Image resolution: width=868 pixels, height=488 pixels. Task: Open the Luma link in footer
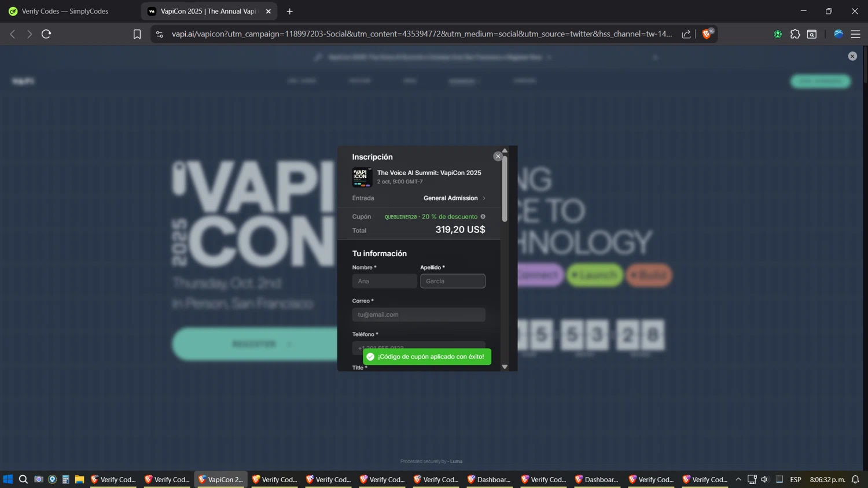457,461
